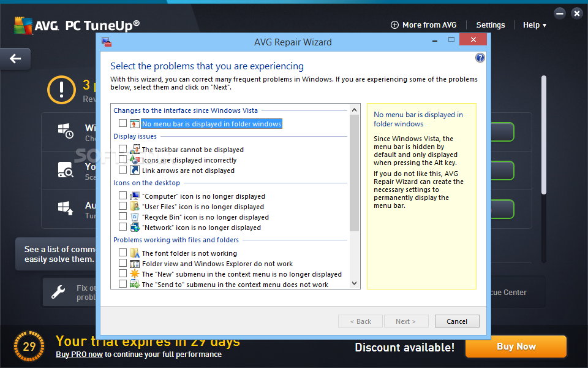The image size is (588, 368).
Task: Click the AVG Repair Wizard title bar icon
Action: (107, 42)
